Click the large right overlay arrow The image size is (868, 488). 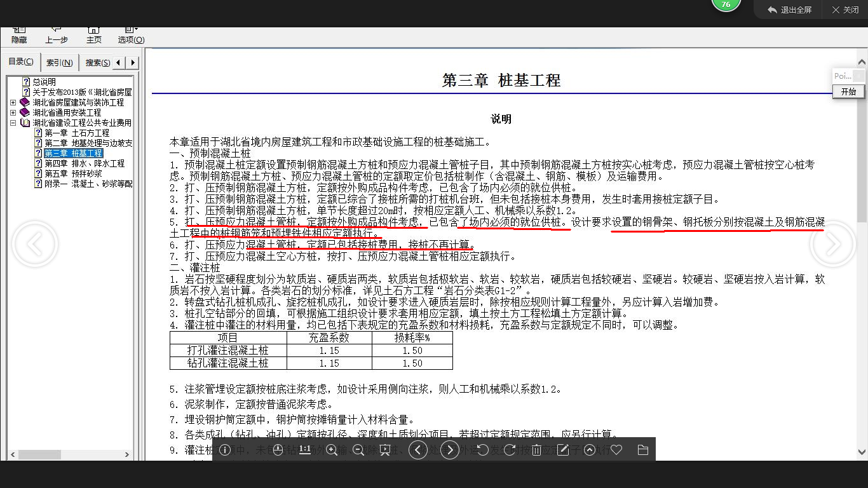(x=833, y=244)
